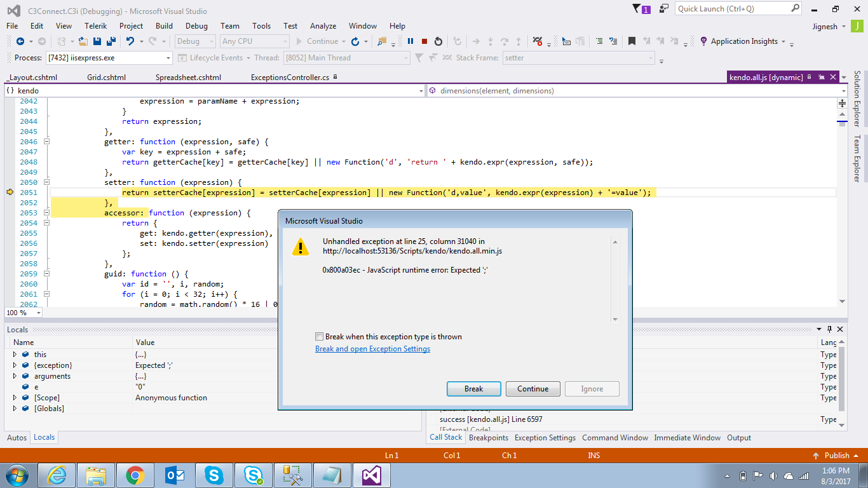Click the Open File folder icon
Viewport: 868px width, 488px height.
point(84,41)
